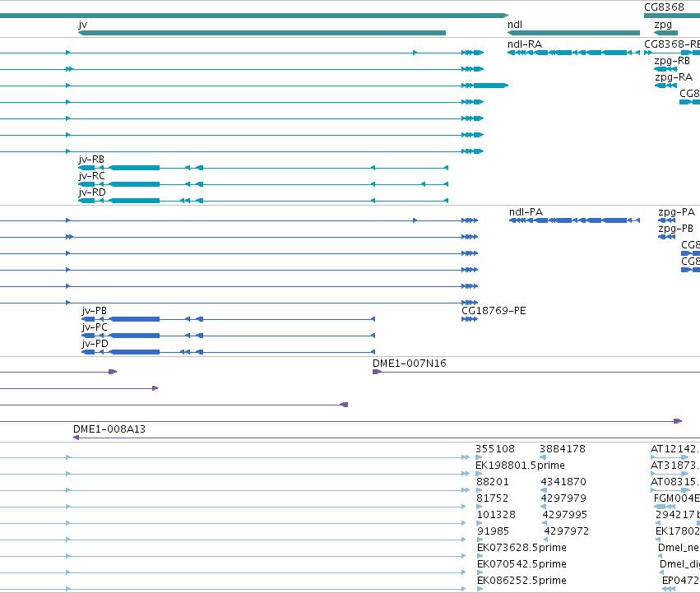This screenshot has height=593, width=700.
Task: Select the jv-PC protein label
Action: [x=95, y=327]
